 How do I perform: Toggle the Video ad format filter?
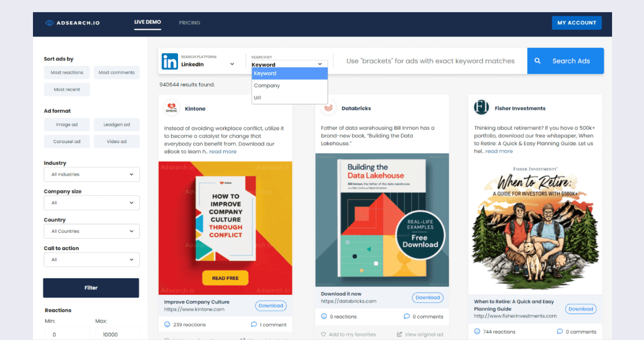click(117, 142)
